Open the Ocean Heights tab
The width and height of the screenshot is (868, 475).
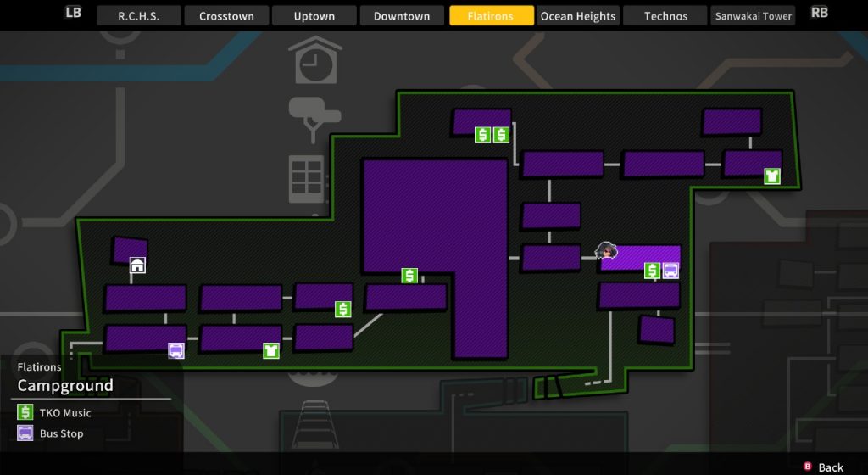click(x=578, y=16)
